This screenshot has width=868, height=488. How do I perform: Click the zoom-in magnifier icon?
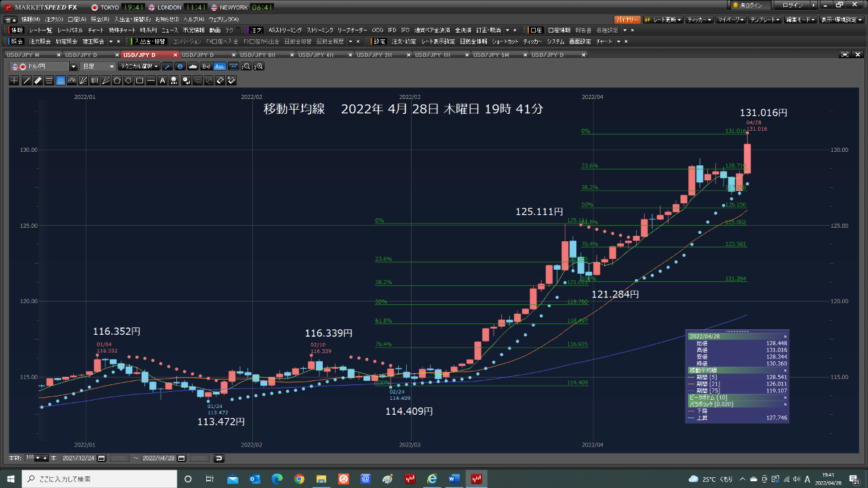258,66
